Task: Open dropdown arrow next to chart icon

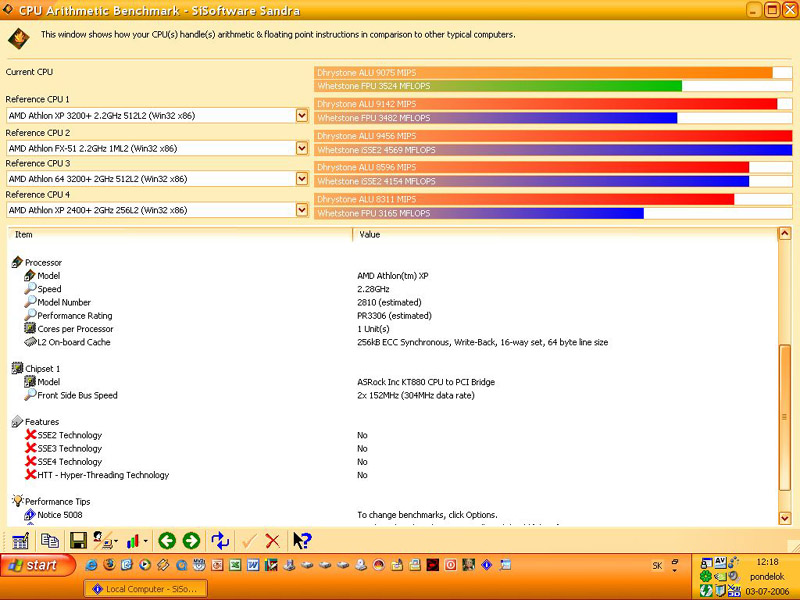Action: click(145, 541)
